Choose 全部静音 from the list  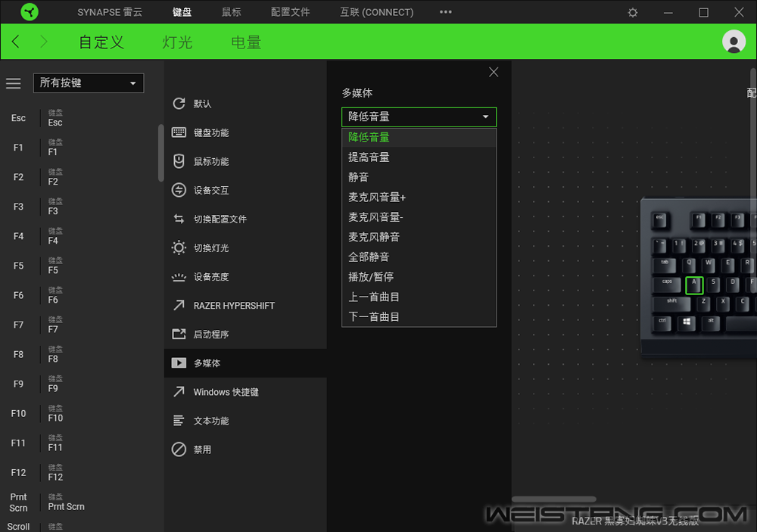point(419,257)
